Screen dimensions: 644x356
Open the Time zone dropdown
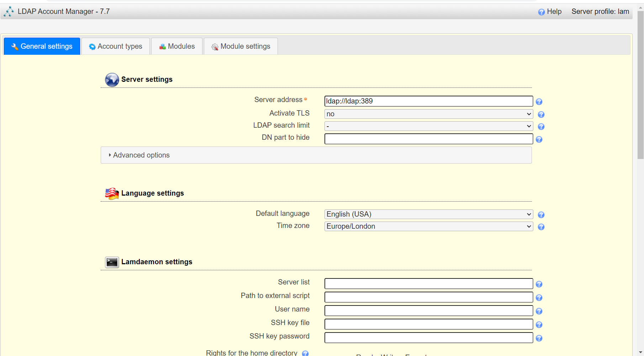coord(429,226)
